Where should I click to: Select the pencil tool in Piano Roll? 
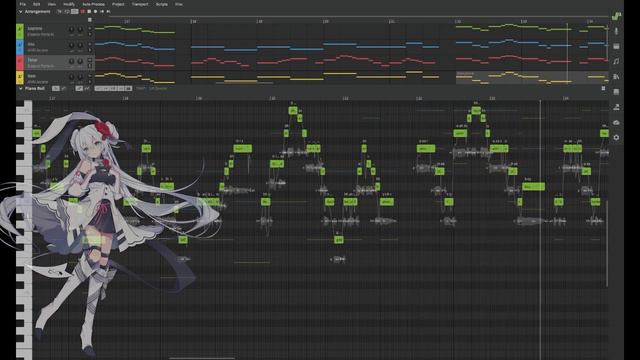tap(64, 88)
